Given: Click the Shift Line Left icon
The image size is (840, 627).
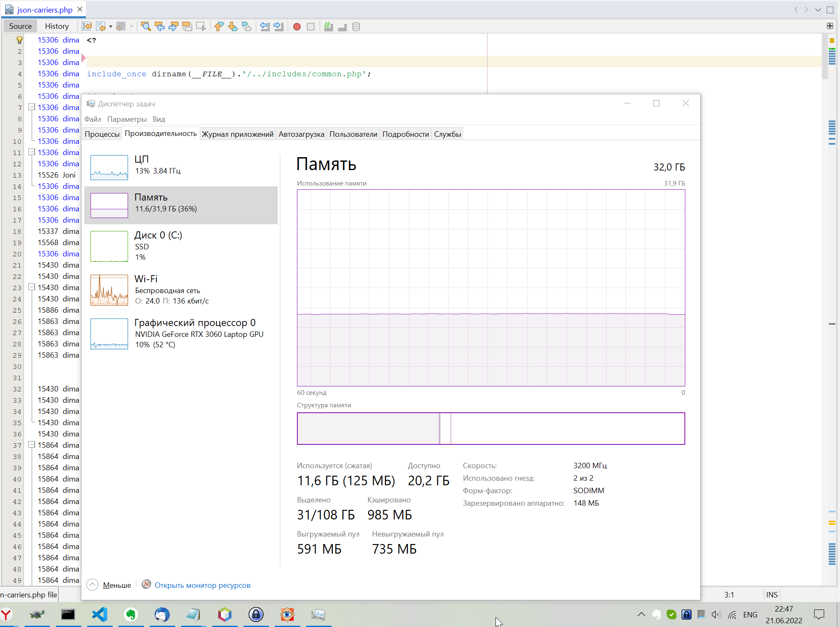Looking at the screenshot, I should click(265, 27).
